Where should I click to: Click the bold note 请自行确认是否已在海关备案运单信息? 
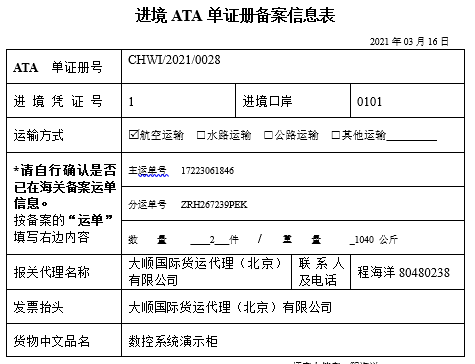tap(65, 187)
